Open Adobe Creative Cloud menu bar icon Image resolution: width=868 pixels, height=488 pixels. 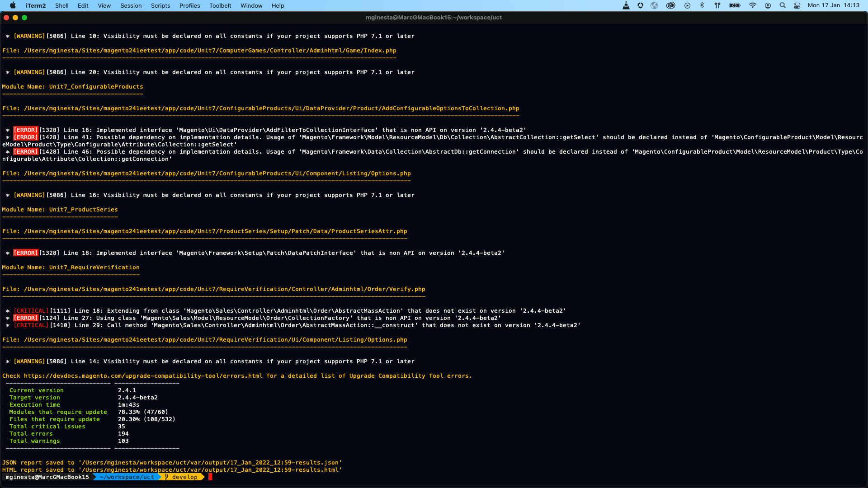click(x=670, y=5)
